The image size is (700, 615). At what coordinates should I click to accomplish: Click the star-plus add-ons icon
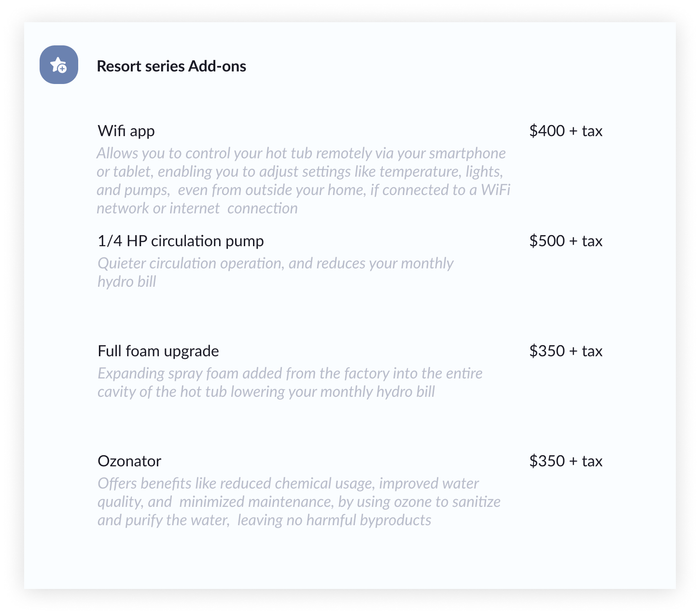pos(59,65)
